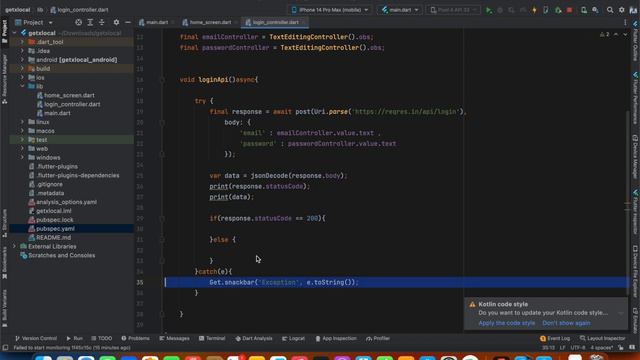The width and height of the screenshot is (640, 360).
Task: Open the Structure side tab
Action: point(4,223)
